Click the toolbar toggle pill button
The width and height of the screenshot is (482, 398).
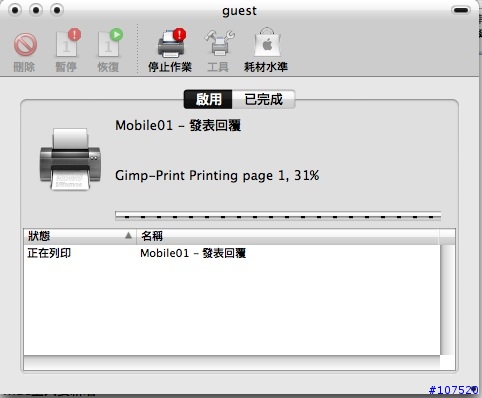click(x=461, y=10)
